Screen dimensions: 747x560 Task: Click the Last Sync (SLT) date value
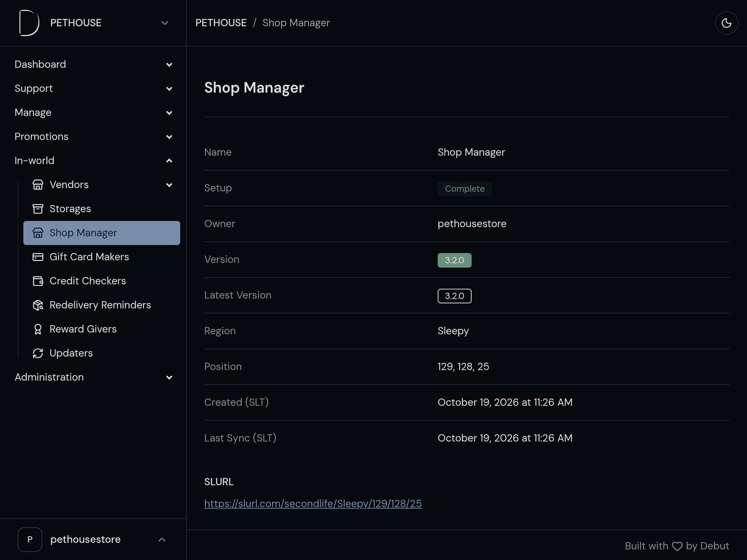[x=505, y=438]
